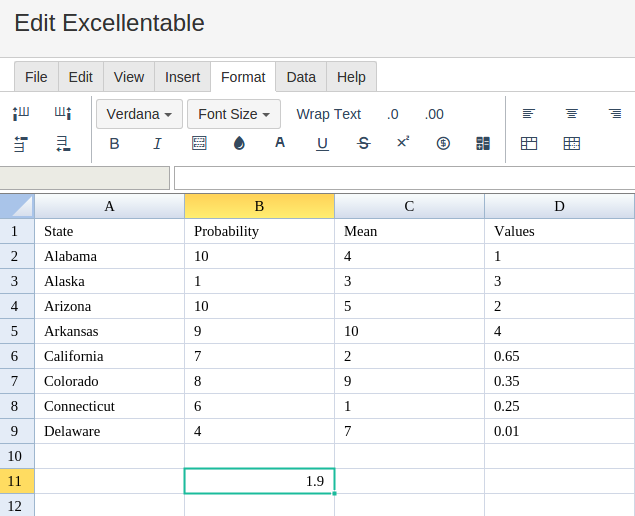
Task: Align cell text to the right
Action: (x=615, y=114)
